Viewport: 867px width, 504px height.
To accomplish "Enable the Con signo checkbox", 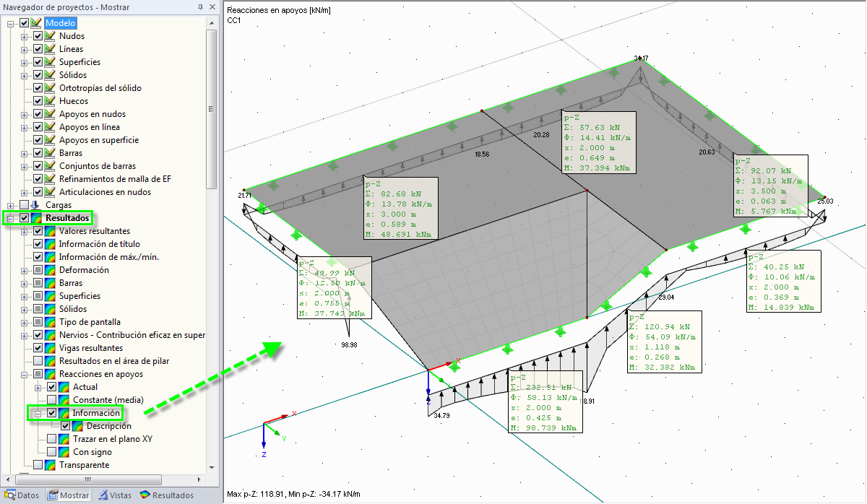I will 51,452.
